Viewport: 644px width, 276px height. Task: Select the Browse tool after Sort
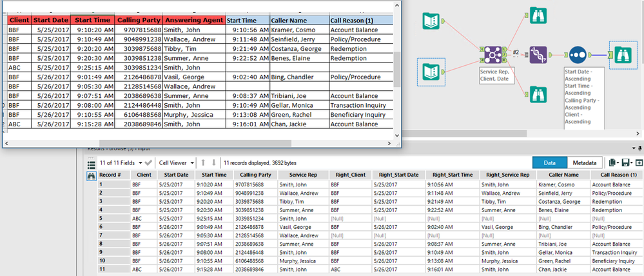(623, 55)
